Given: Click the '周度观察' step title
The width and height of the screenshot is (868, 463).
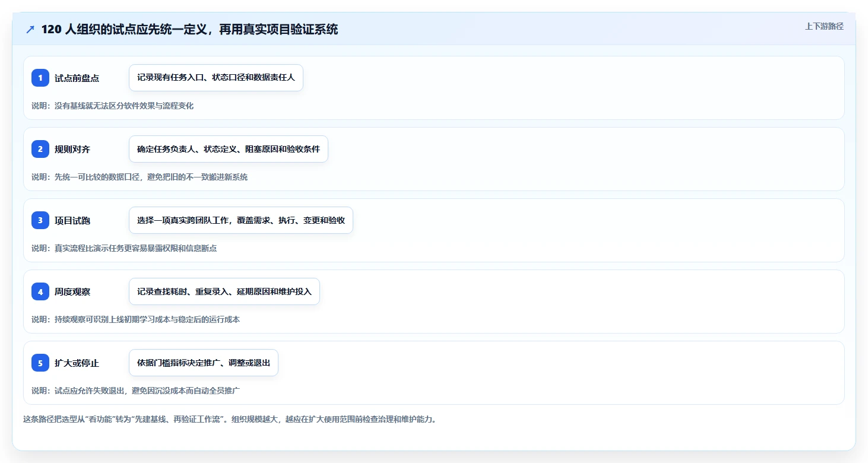Looking at the screenshot, I should (x=72, y=292).
